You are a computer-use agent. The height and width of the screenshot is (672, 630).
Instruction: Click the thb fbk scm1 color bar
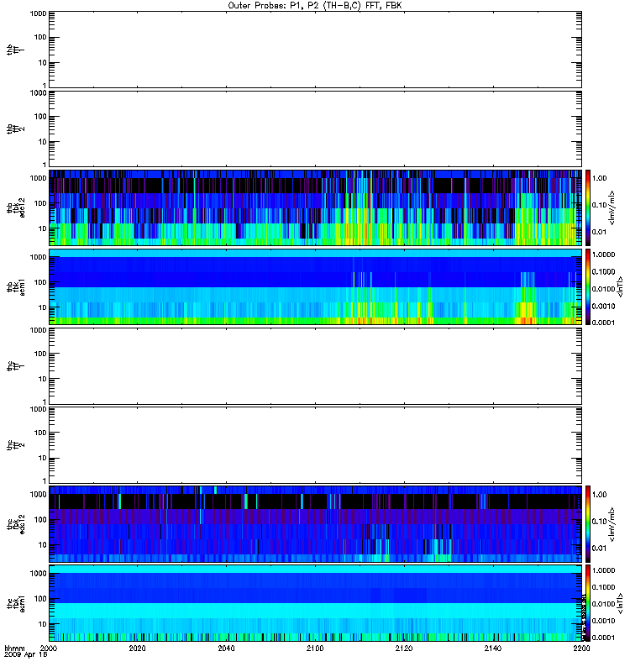tap(588, 286)
